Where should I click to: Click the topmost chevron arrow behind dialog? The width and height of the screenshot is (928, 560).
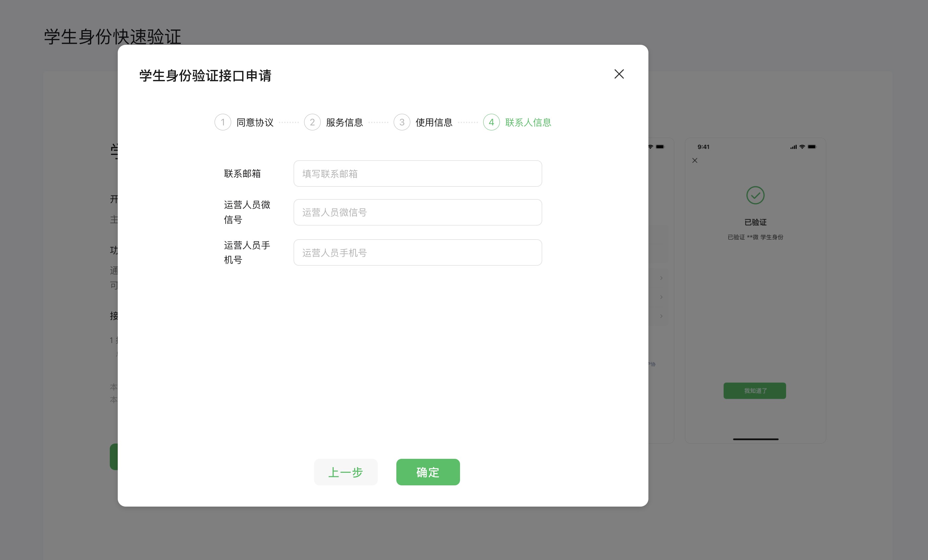(661, 278)
